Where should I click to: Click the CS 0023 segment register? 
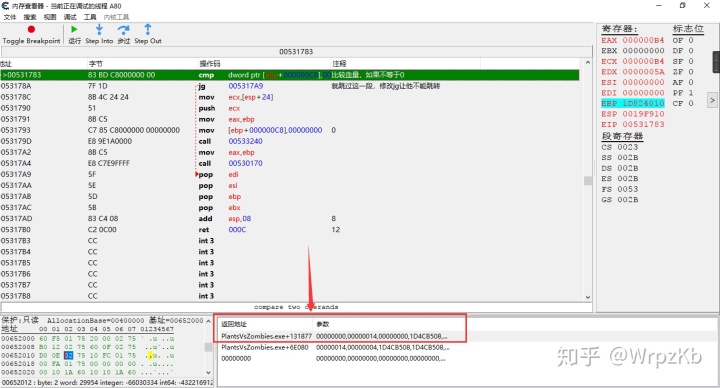[x=620, y=147]
